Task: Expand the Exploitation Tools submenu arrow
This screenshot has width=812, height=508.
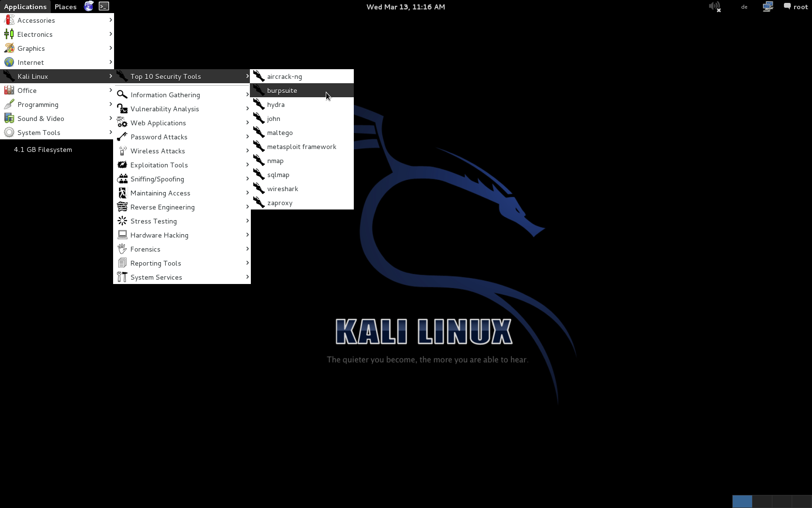Action: point(247,164)
